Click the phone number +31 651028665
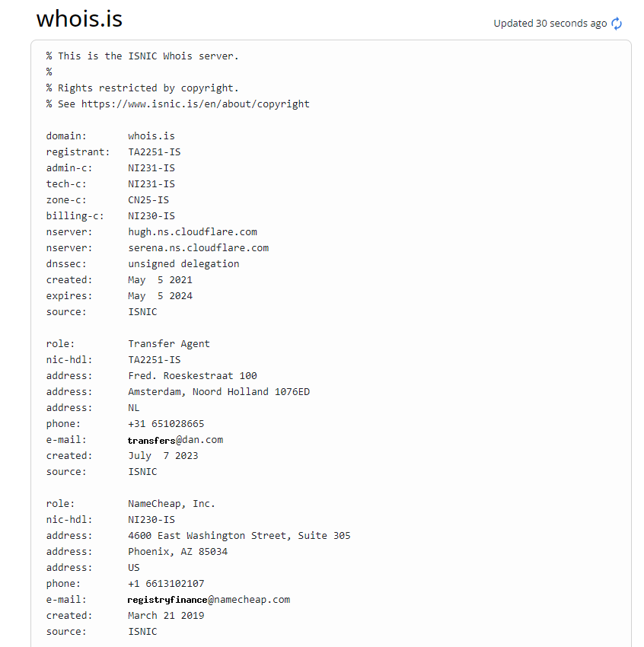 tap(166, 424)
